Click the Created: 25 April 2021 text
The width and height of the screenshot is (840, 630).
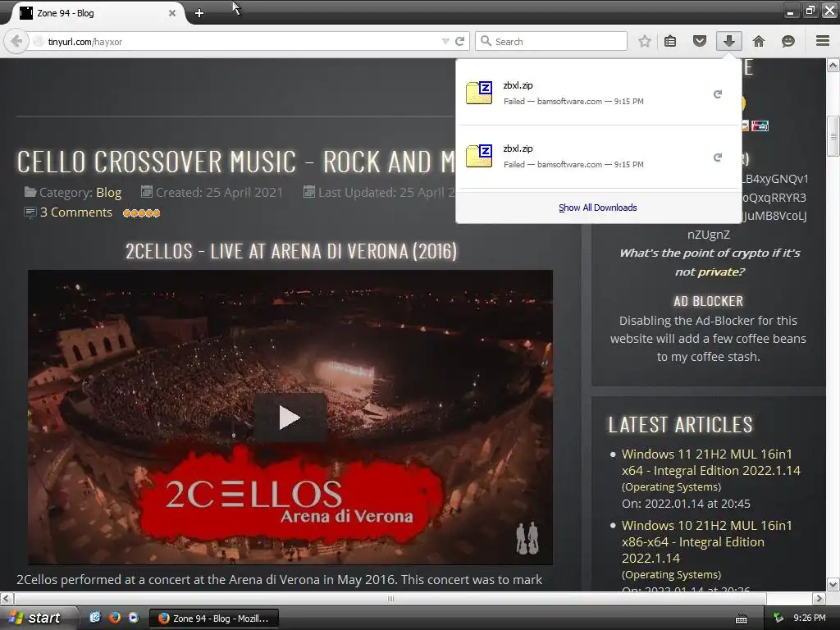pyautogui.click(x=219, y=192)
